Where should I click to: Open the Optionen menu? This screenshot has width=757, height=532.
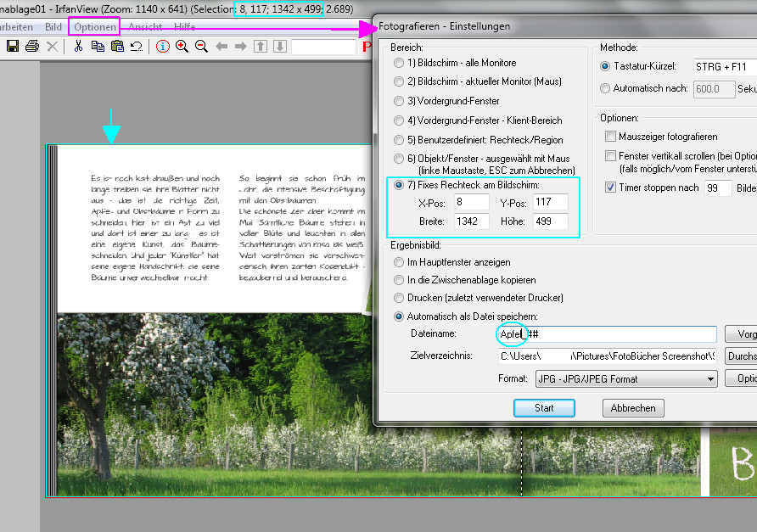click(94, 27)
